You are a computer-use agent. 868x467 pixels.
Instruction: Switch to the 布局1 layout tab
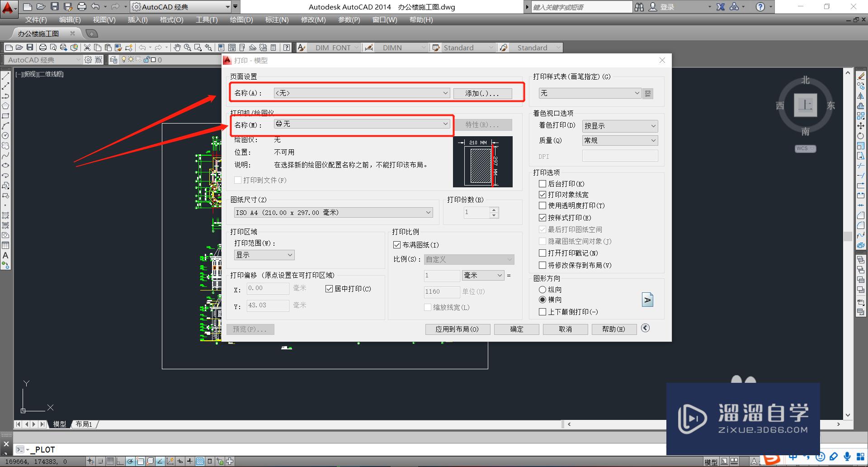point(84,424)
